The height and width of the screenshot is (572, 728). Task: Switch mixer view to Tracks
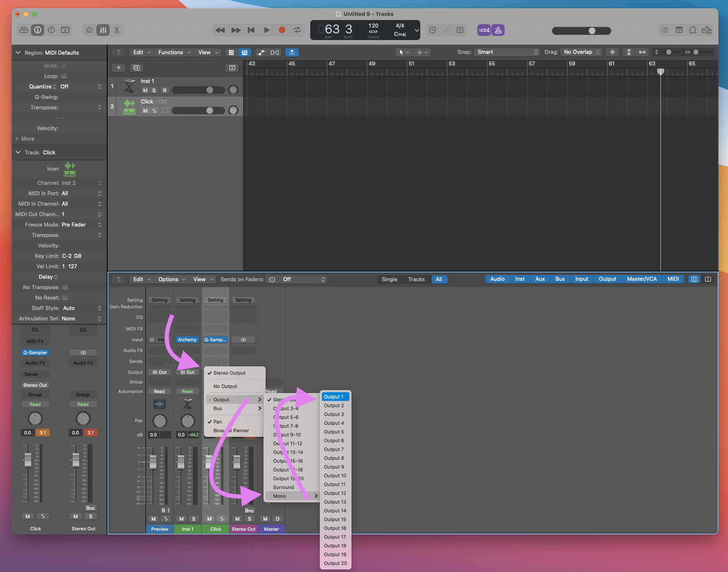[416, 280]
